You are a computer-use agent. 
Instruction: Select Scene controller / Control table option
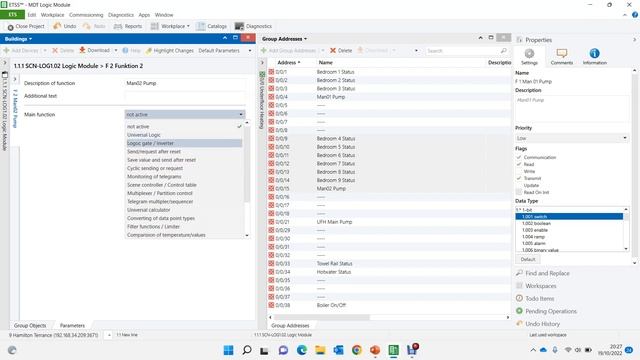[184, 185]
